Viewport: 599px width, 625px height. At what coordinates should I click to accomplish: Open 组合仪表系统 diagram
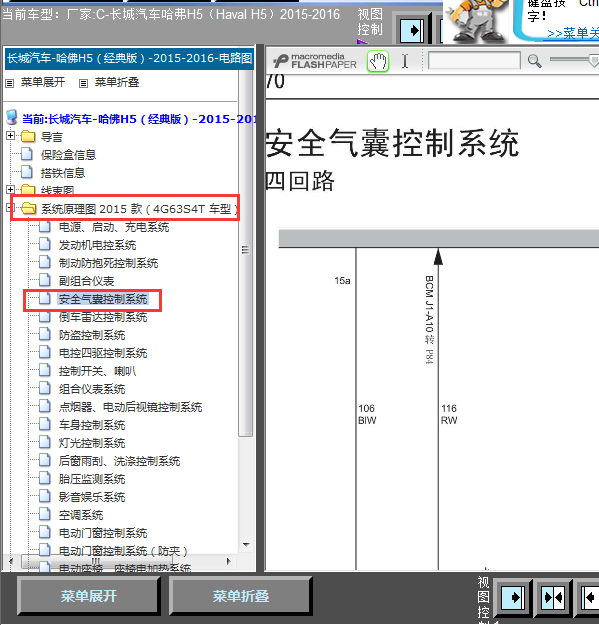pyautogui.click(x=92, y=389)
